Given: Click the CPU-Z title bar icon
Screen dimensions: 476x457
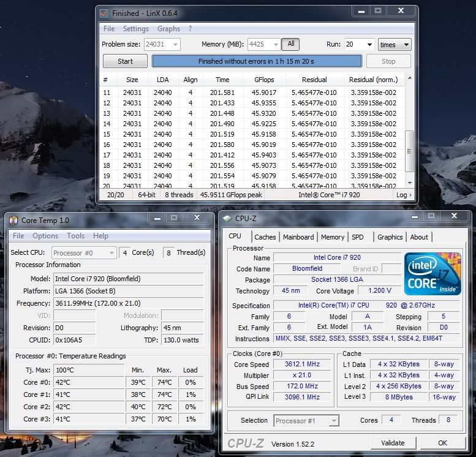Looking at the screenshot, I should (227, 218).
